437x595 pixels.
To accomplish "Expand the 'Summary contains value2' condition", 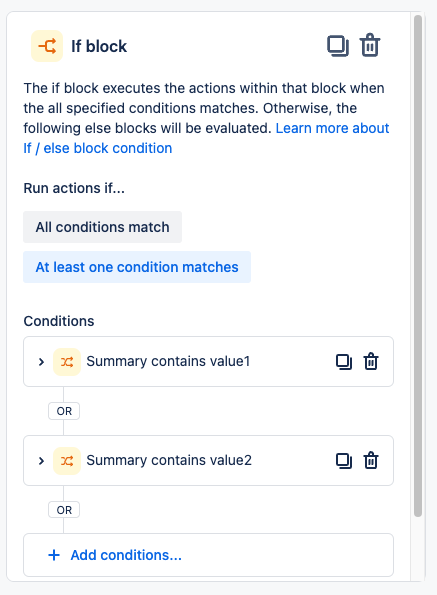I will click(x=41, y=461).
